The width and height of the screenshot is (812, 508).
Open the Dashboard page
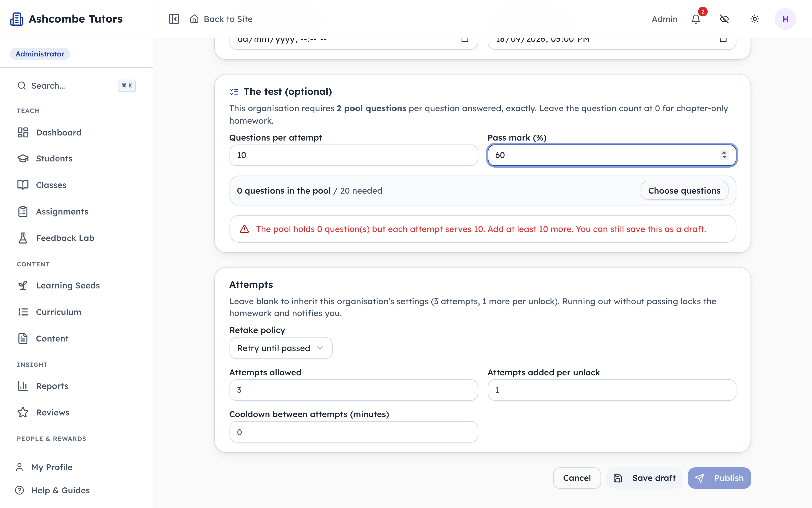tap(76, 132)
